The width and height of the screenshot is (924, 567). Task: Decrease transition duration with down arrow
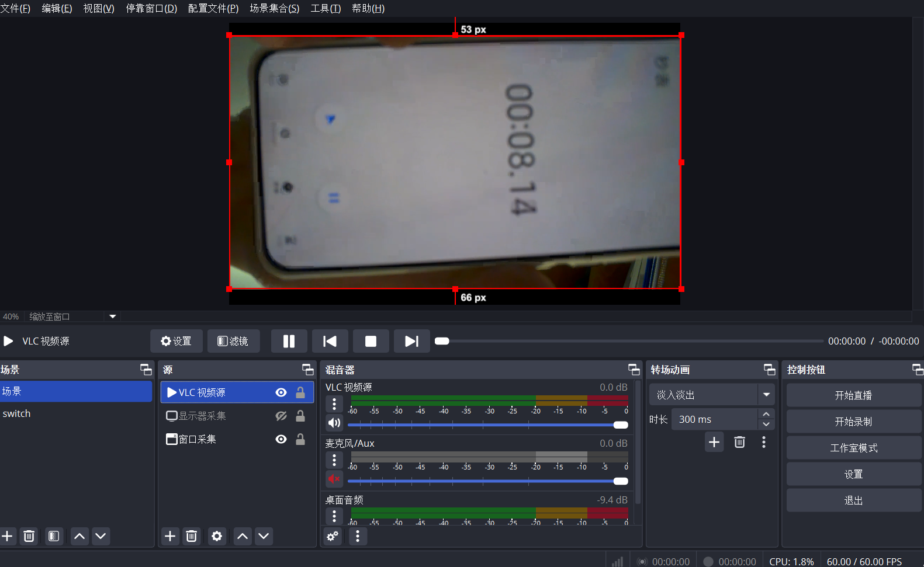[x=766, y=425]
